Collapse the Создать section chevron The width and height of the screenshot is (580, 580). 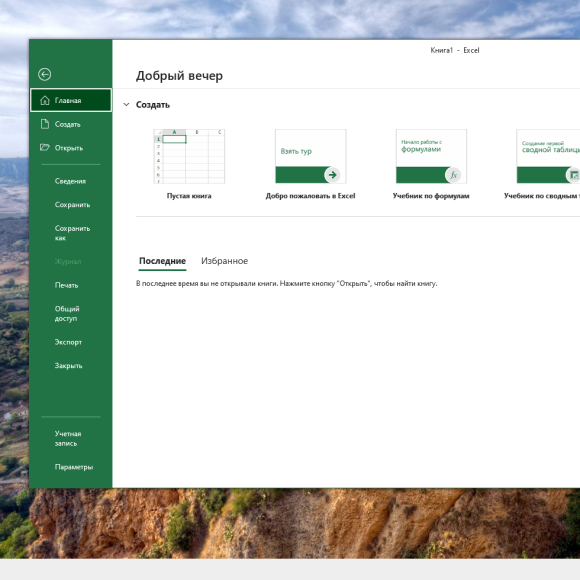pyautogui.click(x=127, y=105)
